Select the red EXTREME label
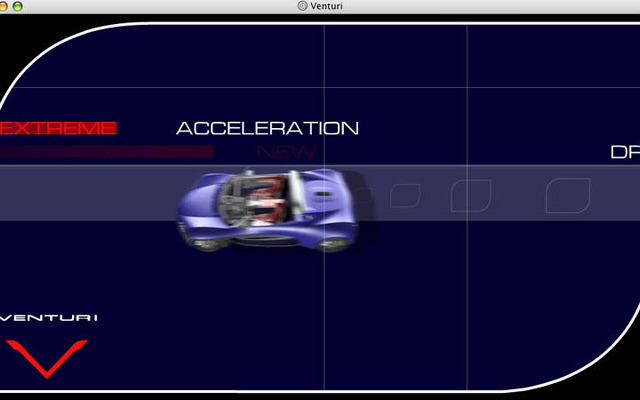Screen dimensions: 640x400 [58, 128]
